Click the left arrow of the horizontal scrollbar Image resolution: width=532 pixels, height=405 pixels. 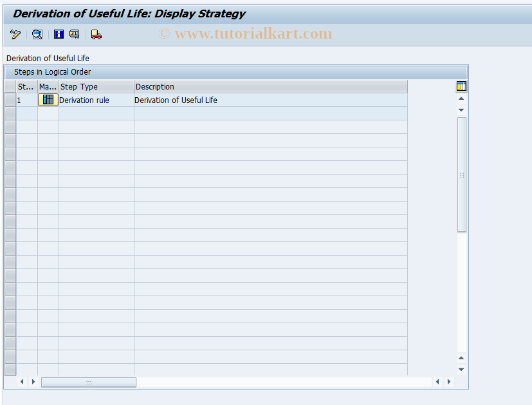pos(21,381)
